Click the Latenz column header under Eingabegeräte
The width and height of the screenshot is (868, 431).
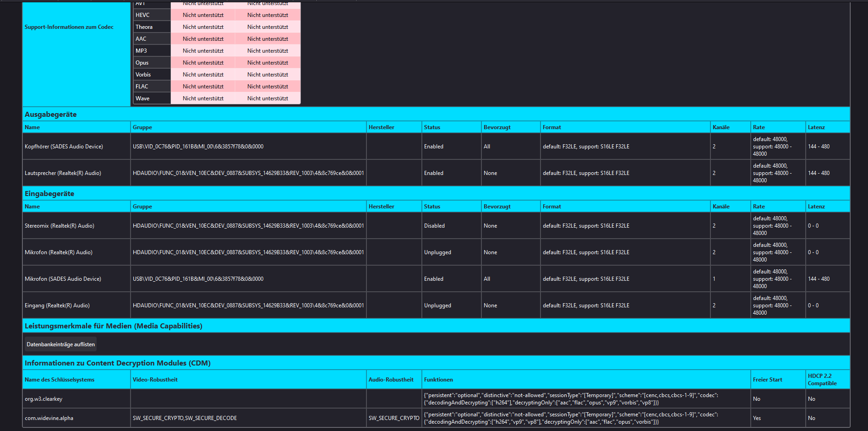point(816,207)
